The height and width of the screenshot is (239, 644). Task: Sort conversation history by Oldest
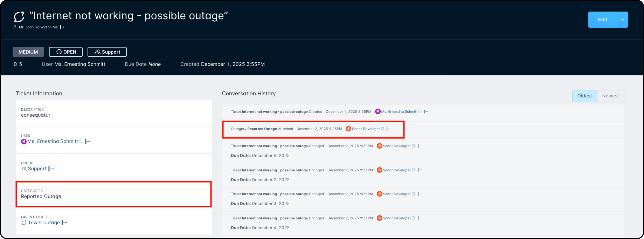click(x=584, y=96)
